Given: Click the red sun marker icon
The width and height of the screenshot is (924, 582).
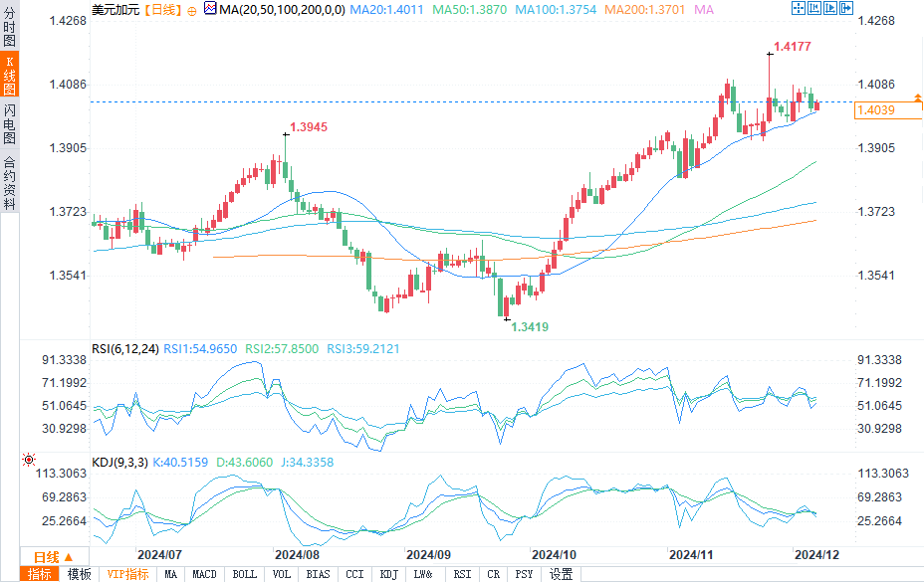Looking at the screenshot, I should (28, 460).
